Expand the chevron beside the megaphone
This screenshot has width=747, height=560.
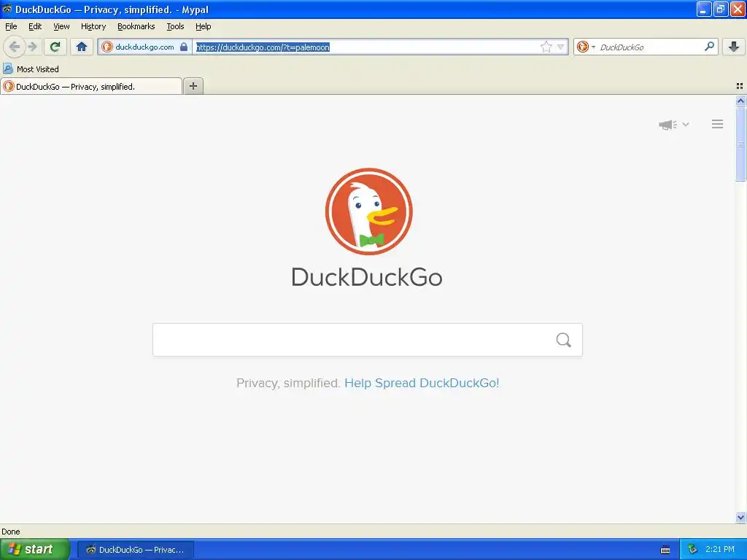point(686,124)
